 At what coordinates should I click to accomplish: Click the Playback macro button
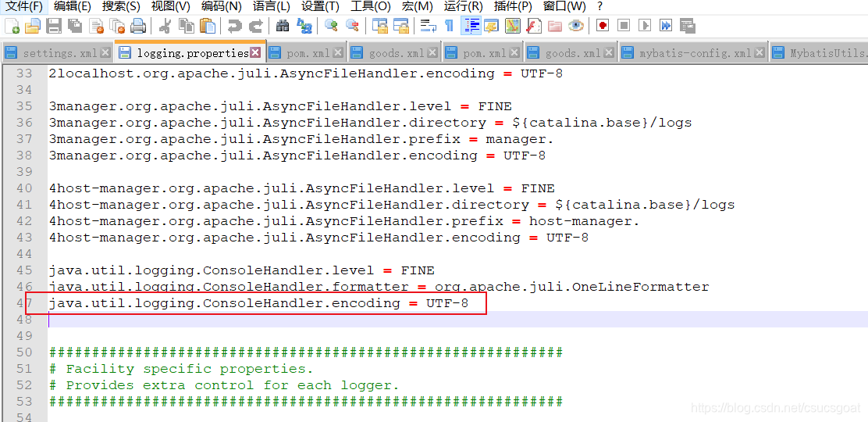[645, 26]
